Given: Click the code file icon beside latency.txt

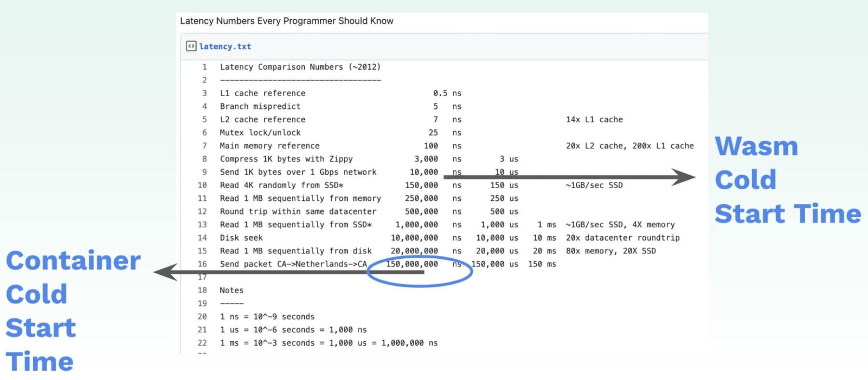Looking at the screenshot, I should 191,46.
